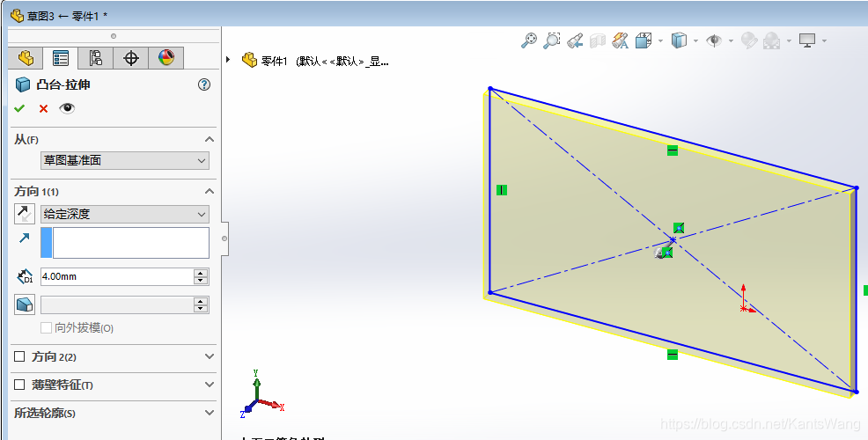Click the reverse direction arrow button
Viewport: 868px width, 440px height.
25,214
